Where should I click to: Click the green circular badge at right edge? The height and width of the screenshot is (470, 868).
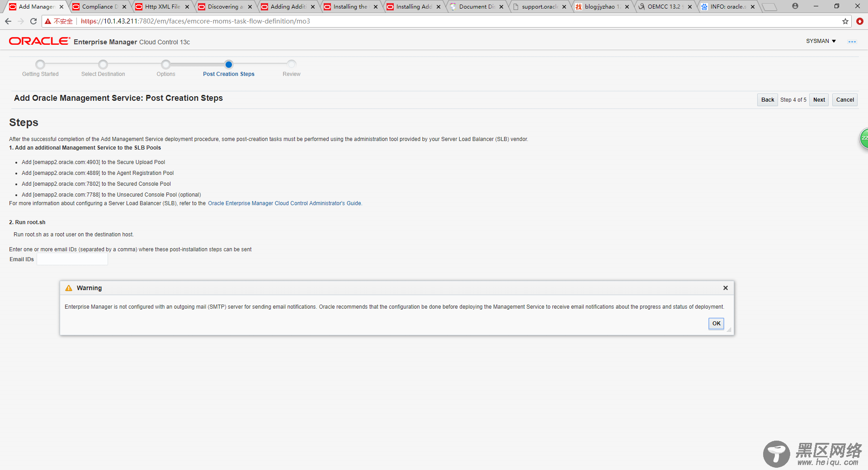[x=864, y=138]
